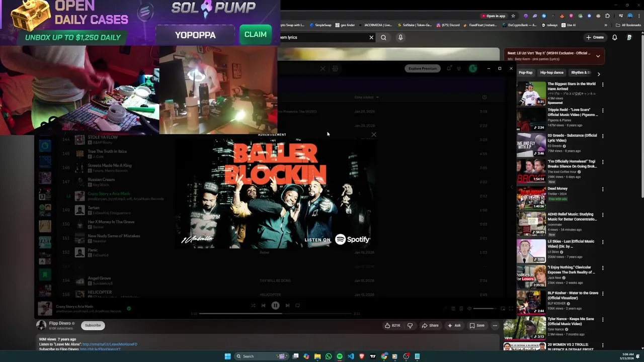This screenshot has height=362, width=644.
Task: Share the YouTube video
Action: [430, 325]
